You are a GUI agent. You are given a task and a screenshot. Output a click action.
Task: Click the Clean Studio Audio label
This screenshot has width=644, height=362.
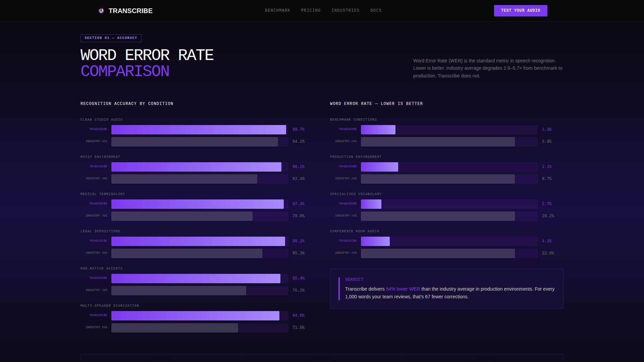[101, 120]
